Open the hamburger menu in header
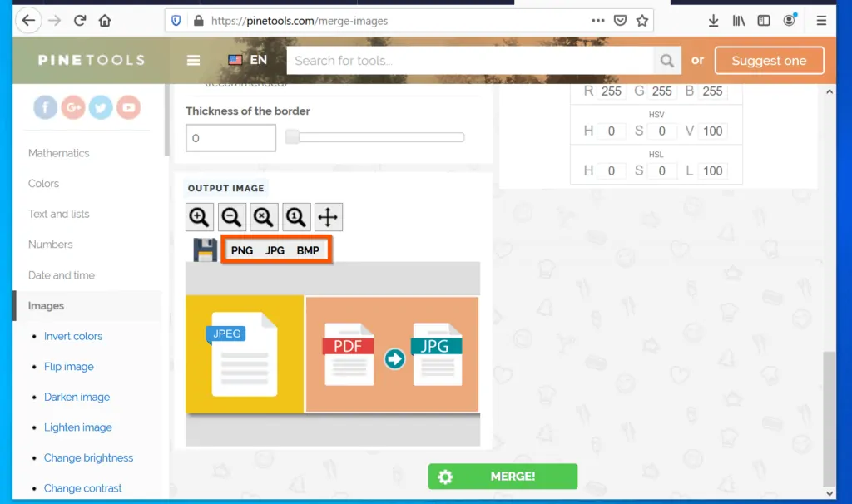 point(194,60)
